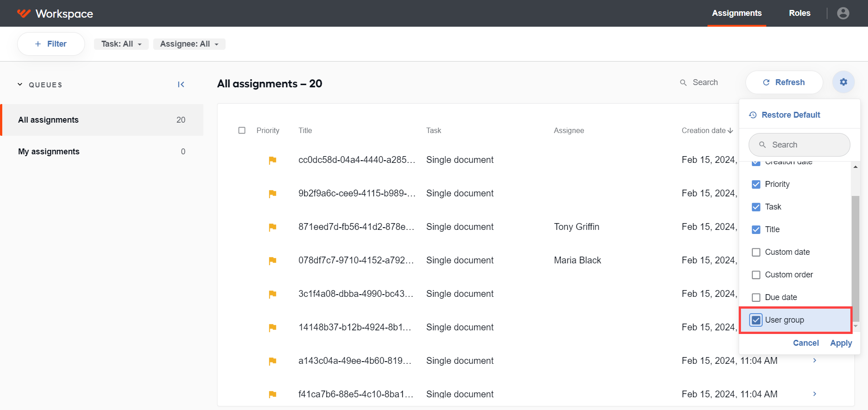The height and width of the screenshot is (410, 868).
Task: Select the My assignments queue
Action: (102, 152)
